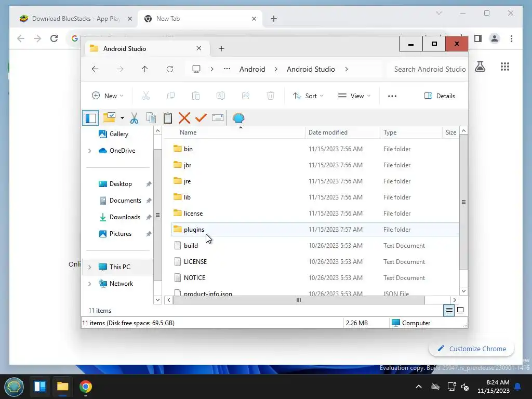Open Chrome Labs flask icon
Screen dimensions: 532x399
(480, 66)
